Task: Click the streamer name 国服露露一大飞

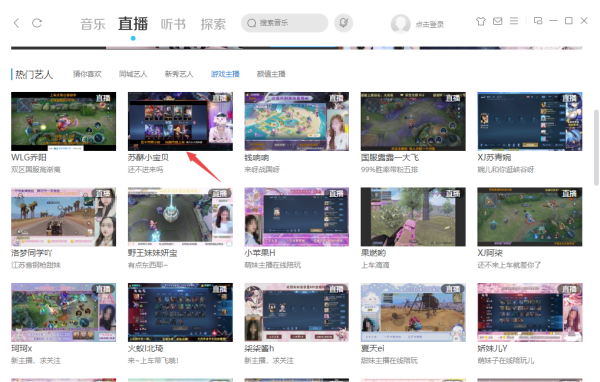Action: 390,157
